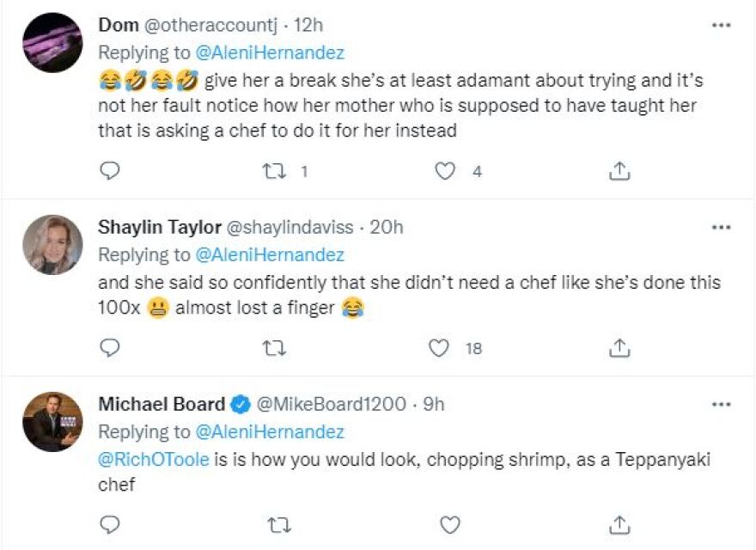Reply to Dom's tweet
The image size is (756, 550).
109,172
